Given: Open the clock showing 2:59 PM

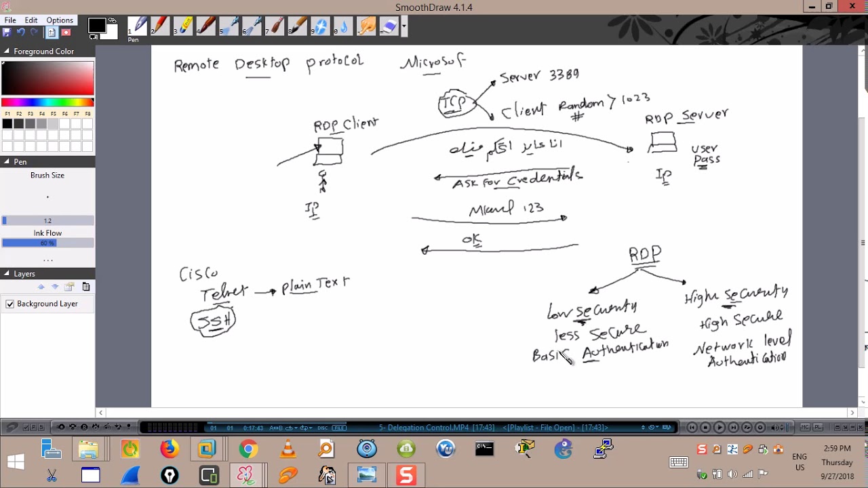Looking at the screenshot, I should [x=837, y=462].
